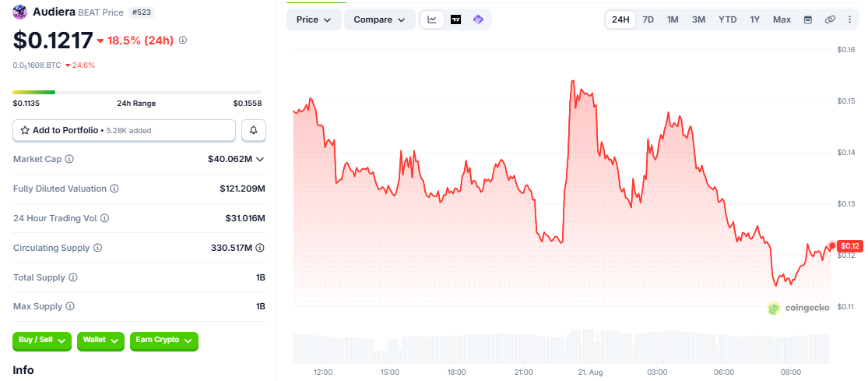Viewport: 868px width, 381px height.
Task: Open the Market Cap info tooltip icon
Action: [69, 159]
